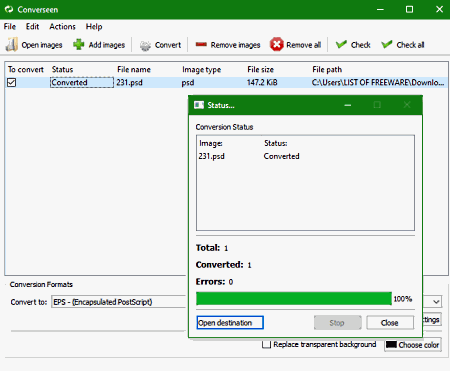Screen dimensions: 450x371
Task: Click the psd image type cell
Action: (x=188, y=82)
